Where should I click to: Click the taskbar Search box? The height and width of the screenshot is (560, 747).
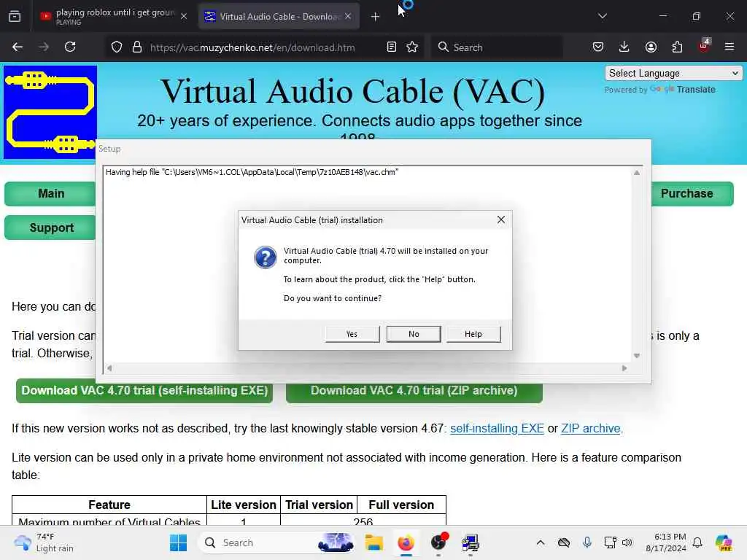point(278,542)
